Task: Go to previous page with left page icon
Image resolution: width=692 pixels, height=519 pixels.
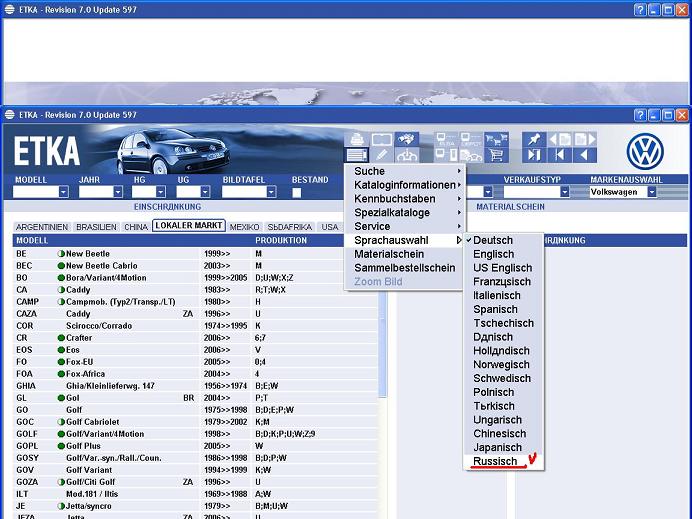Action: 560,139
